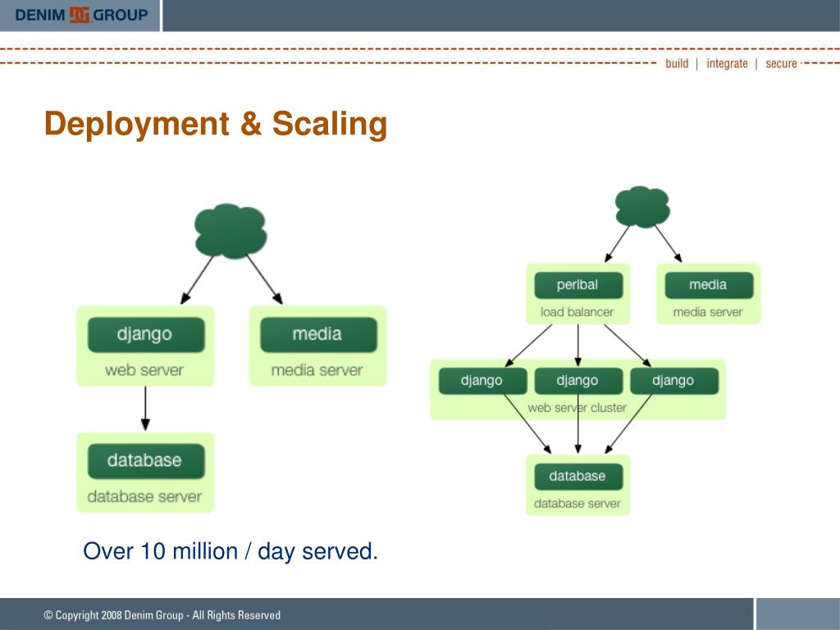Select the large database box in left diagram
840x630 pixels.
146,461
